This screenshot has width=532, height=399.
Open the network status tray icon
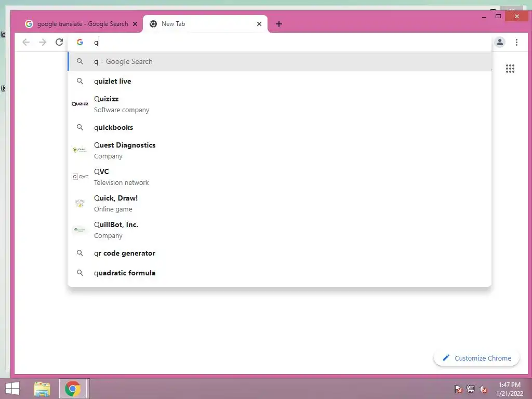point(471,389)
